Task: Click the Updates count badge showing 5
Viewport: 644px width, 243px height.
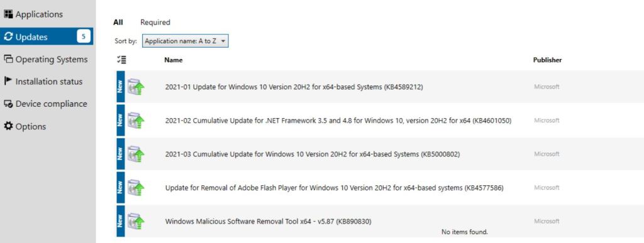Action: click(x=84, y=37)
